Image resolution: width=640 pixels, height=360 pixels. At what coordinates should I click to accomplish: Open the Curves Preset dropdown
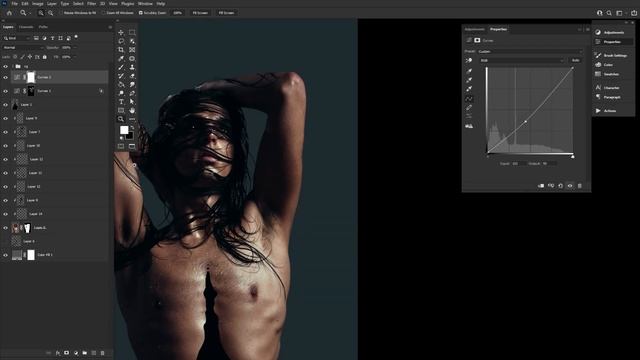tap(530, 51)
